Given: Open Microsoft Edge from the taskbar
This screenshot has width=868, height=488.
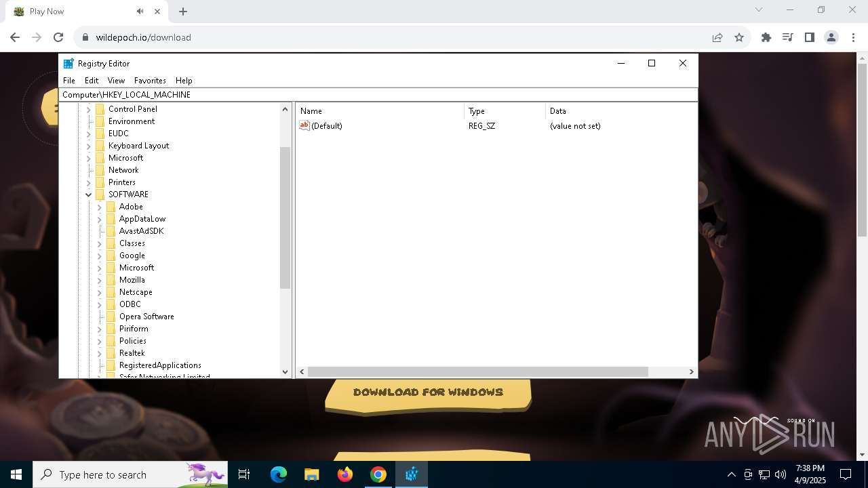Looking at the screenshot, I should coord(279,474).
